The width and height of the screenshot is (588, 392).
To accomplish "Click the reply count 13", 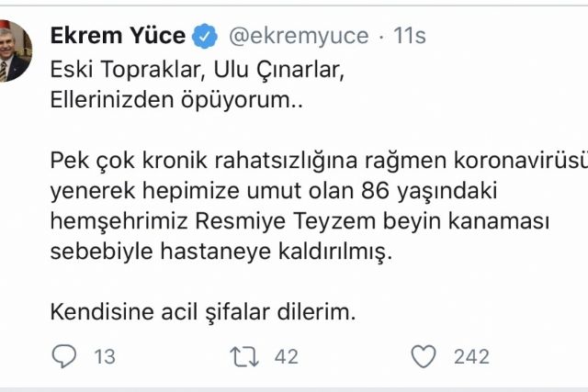I will pyautogui.click(x=104, y=356).
